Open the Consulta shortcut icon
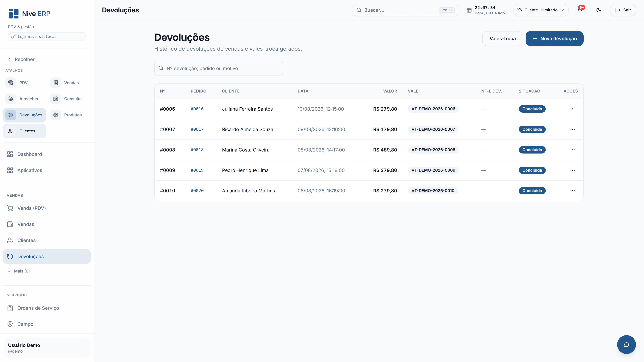 pyautogui.click(x=56, y=99)
